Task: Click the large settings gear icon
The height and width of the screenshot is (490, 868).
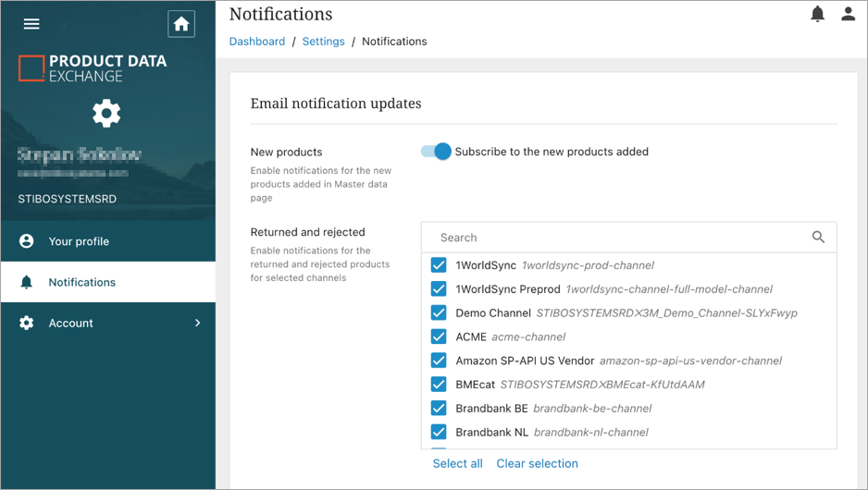Action: tap(106, 114)
